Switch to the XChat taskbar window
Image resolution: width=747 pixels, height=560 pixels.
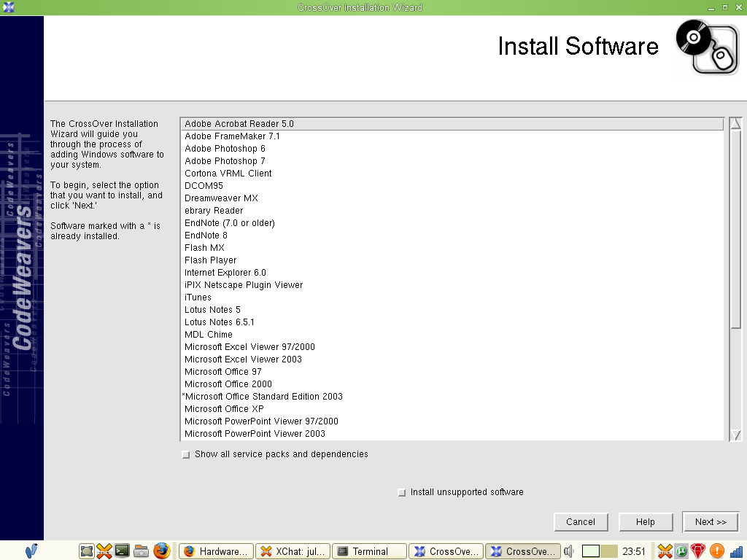click(293, 551)
